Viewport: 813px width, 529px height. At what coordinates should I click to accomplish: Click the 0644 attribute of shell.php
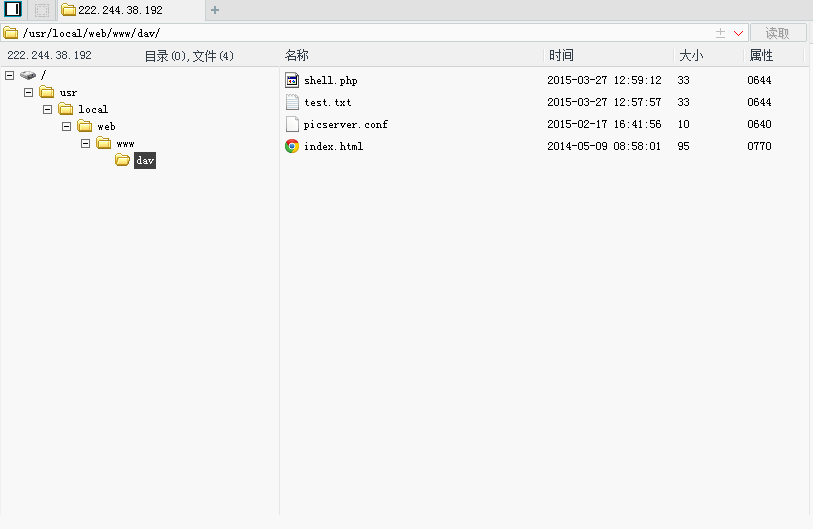760,80
